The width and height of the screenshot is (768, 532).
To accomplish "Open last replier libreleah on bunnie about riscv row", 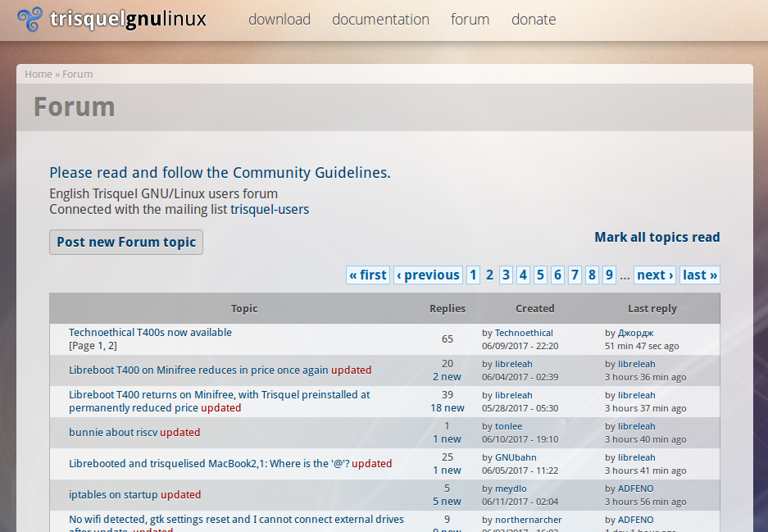I will point(636,427).
